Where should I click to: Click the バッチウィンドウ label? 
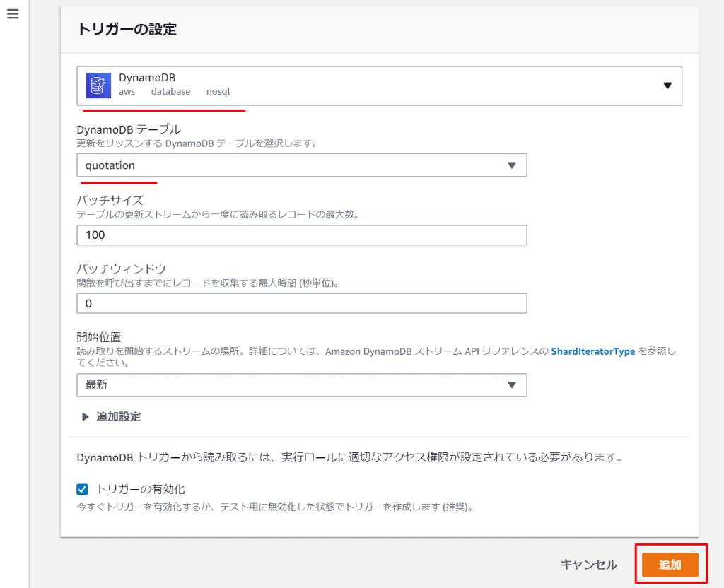click(x=121, y=269)
